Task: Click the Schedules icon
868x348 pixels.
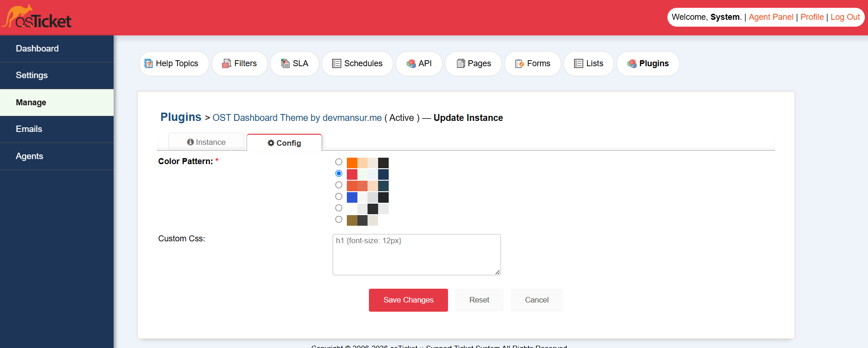Action: coord(337,63)
